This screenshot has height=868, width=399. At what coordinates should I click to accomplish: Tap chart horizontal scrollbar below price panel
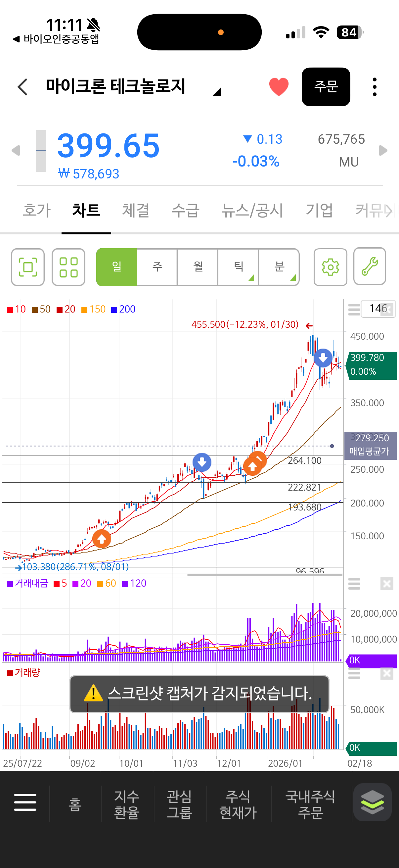(x=265, y=575)
